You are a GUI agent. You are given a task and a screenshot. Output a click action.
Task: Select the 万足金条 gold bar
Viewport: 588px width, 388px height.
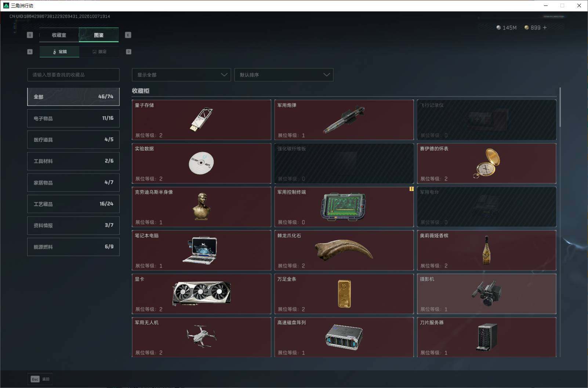tap(344, 294)
